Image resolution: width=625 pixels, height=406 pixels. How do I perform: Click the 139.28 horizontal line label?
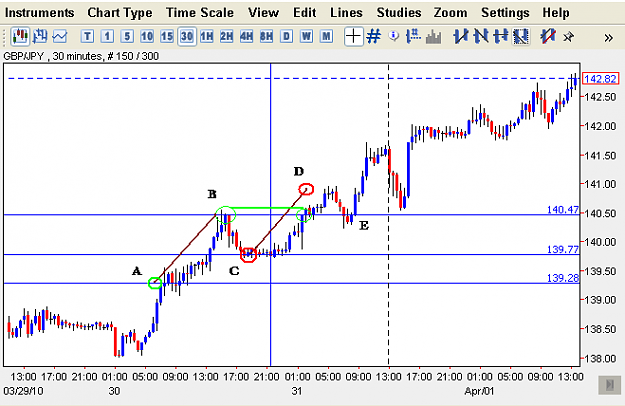pos(562,278)
